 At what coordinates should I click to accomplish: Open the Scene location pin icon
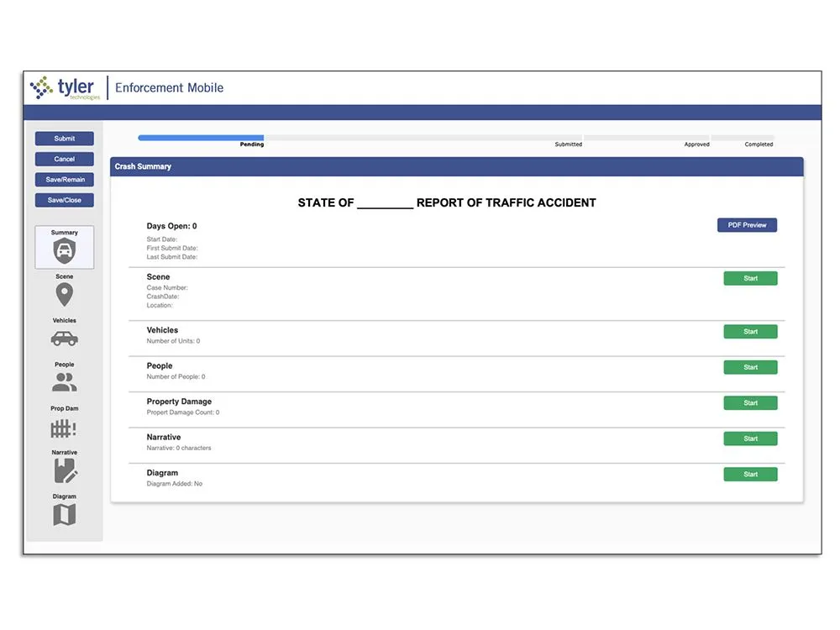pyautogui.click(x=64, y=296)
